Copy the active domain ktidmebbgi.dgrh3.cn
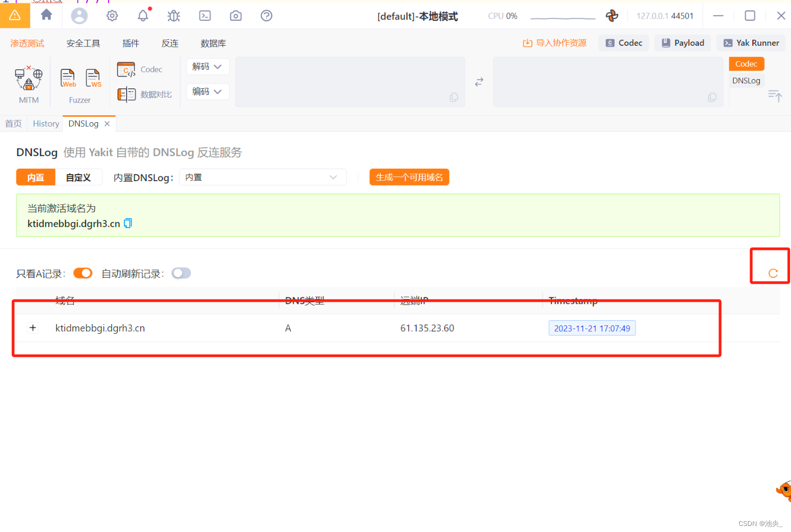This screenshot has height=532, width=791. (128, 223)
